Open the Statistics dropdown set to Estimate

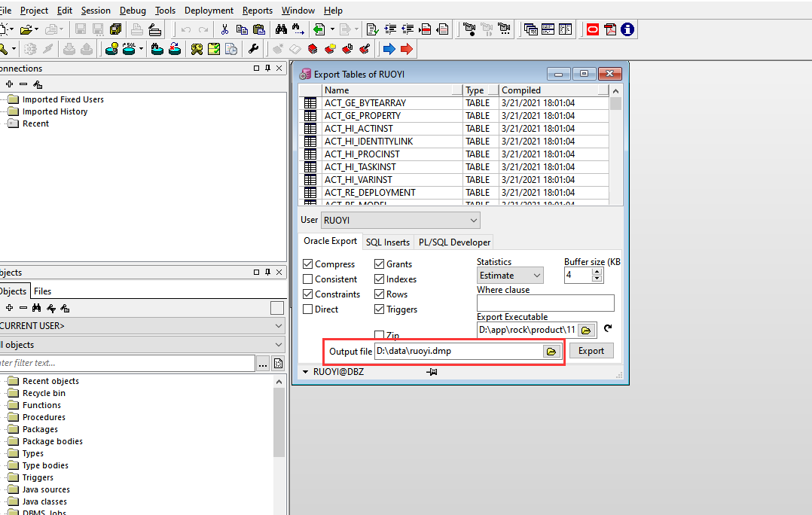pos(510,275)
